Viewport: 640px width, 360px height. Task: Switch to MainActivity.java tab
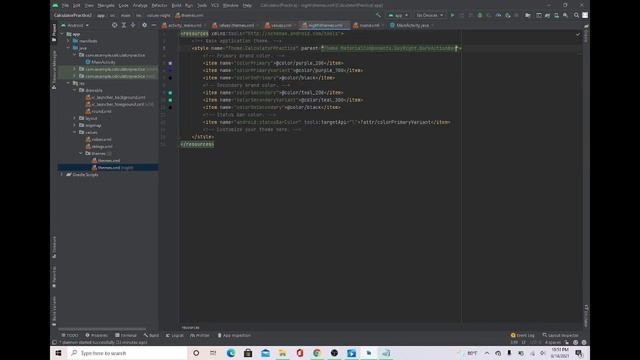click(x=411, y=25)
